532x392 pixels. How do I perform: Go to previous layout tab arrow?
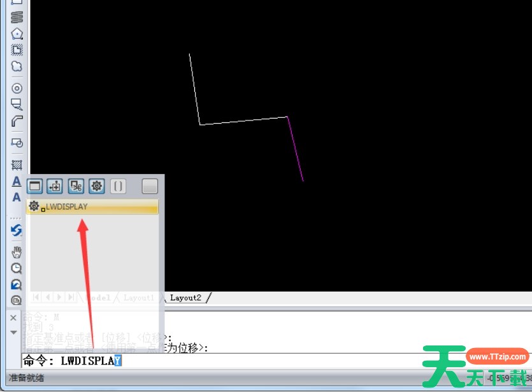coord(48,297)
